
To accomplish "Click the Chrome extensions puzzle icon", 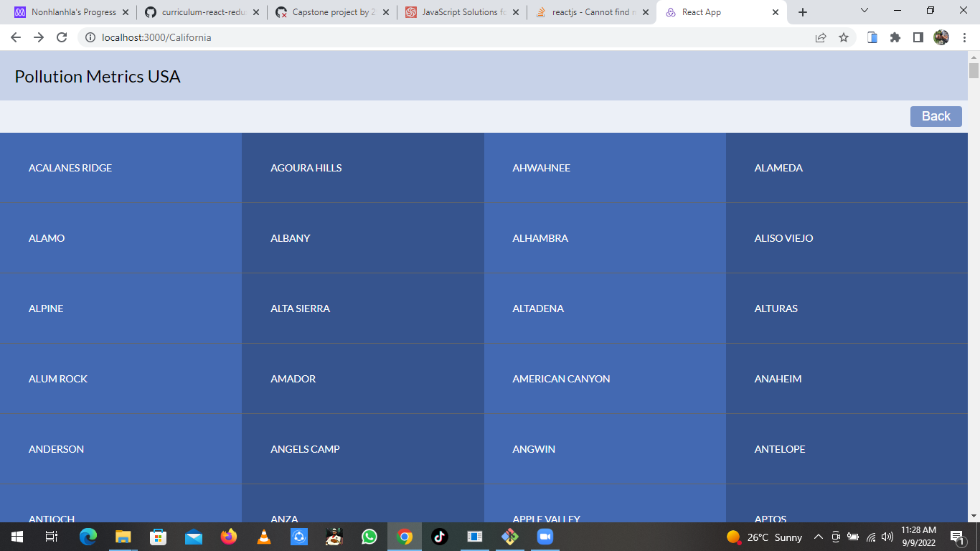I will 895,37.
